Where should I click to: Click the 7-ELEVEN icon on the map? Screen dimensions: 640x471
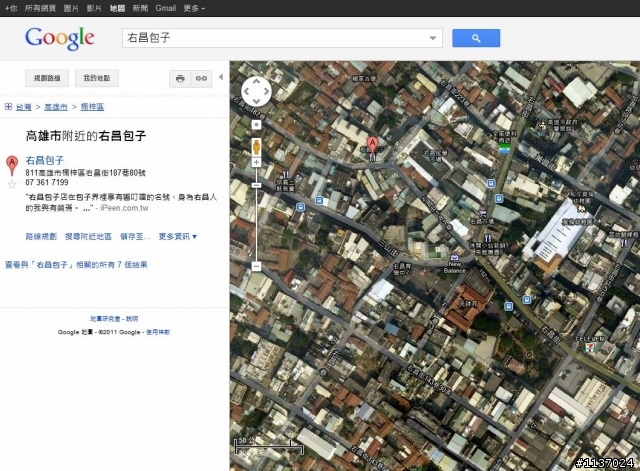pos(590,348)
